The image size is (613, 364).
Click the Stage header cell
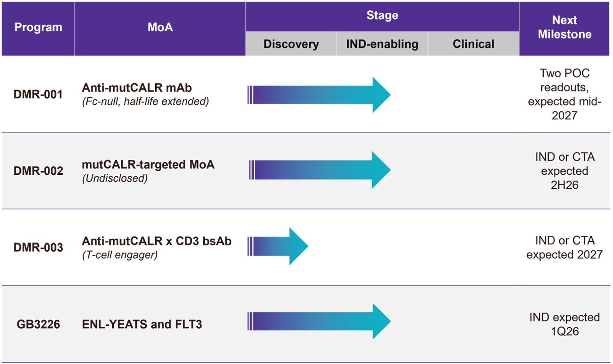point(382,15)
